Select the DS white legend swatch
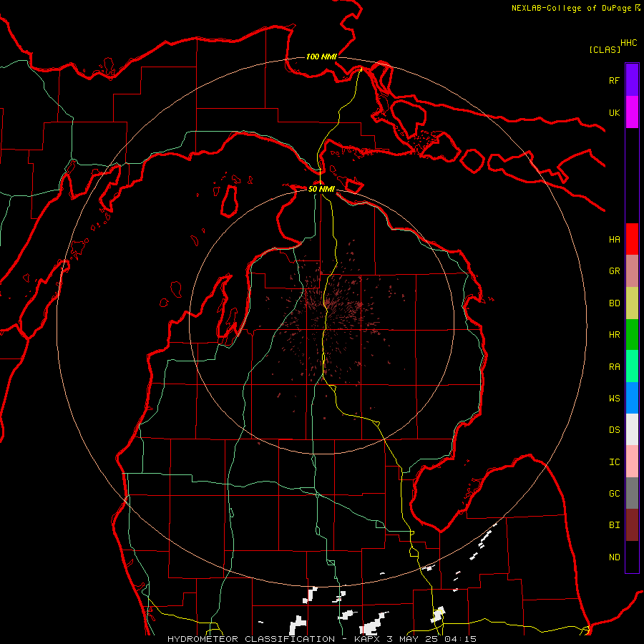This screenshot has width=644, height=644. [x=632, y=429]
